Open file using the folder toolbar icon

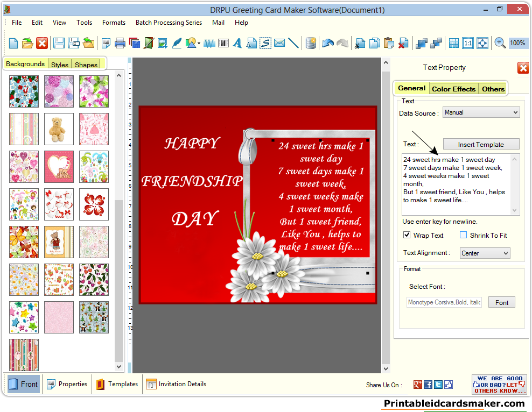pyautogui.click(x=27, y=43)
